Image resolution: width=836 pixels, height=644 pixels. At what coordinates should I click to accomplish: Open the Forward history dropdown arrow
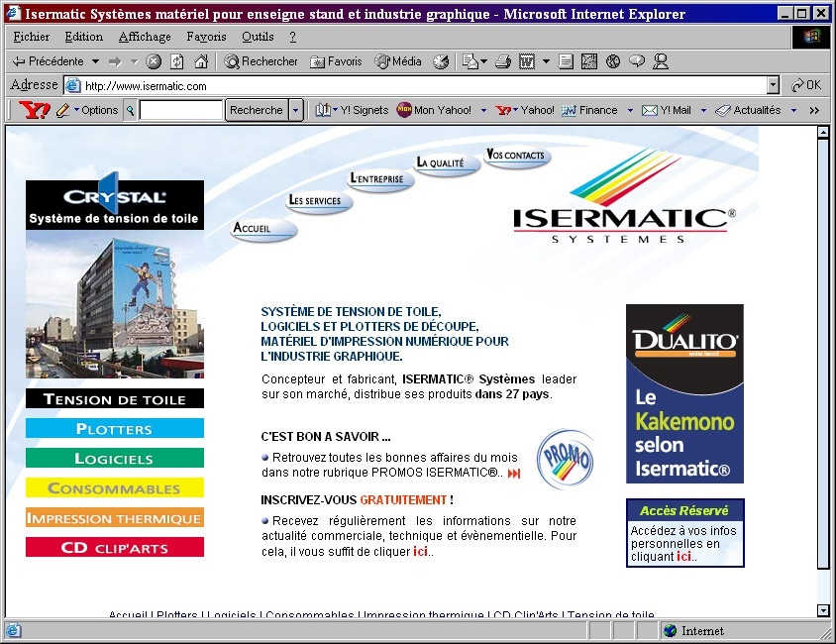134,61
